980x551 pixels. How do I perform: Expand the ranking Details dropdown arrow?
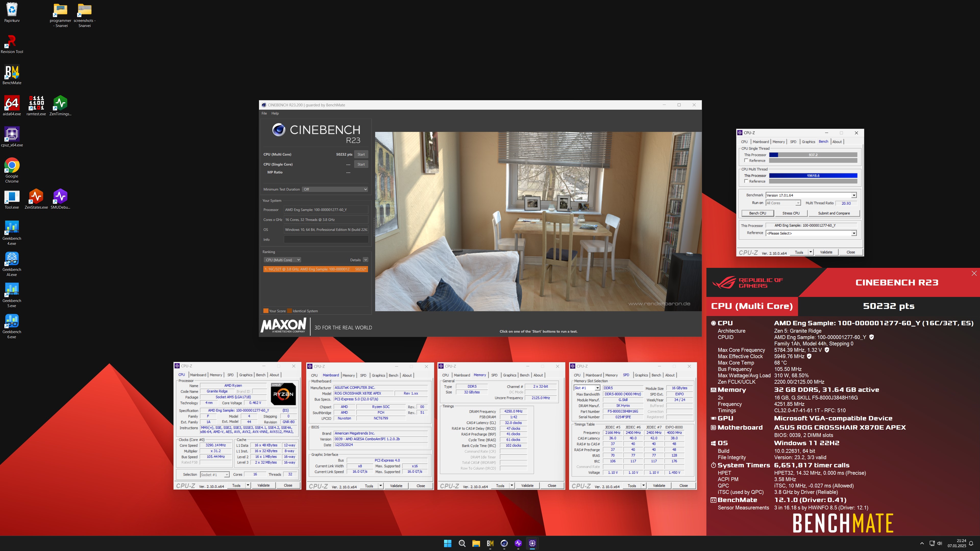pyautogui.click(x=365, y=260)
